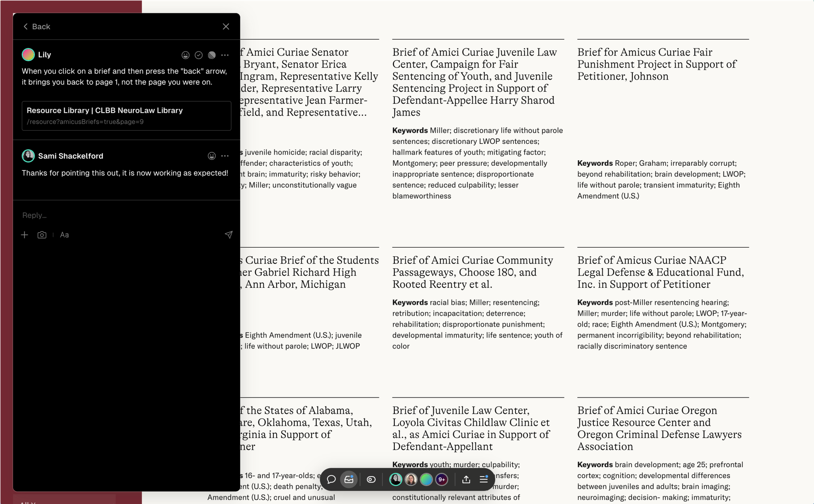Viewport: 814px width, 504px height.
Task: Click the green gradient collaborator avatar
Action: click(426, 479)
